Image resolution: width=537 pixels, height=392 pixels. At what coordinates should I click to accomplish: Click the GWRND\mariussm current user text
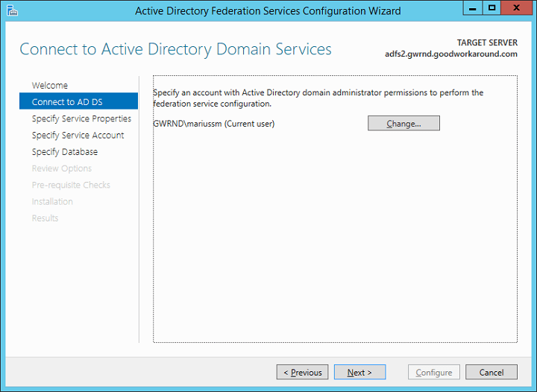(213, 124)
